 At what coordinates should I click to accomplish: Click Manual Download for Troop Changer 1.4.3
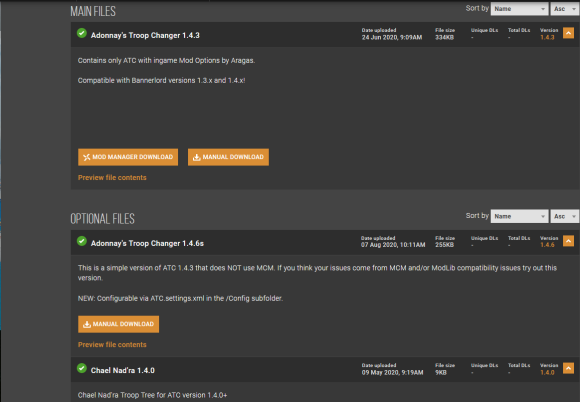pyautogui.click(x=228, y=157)
